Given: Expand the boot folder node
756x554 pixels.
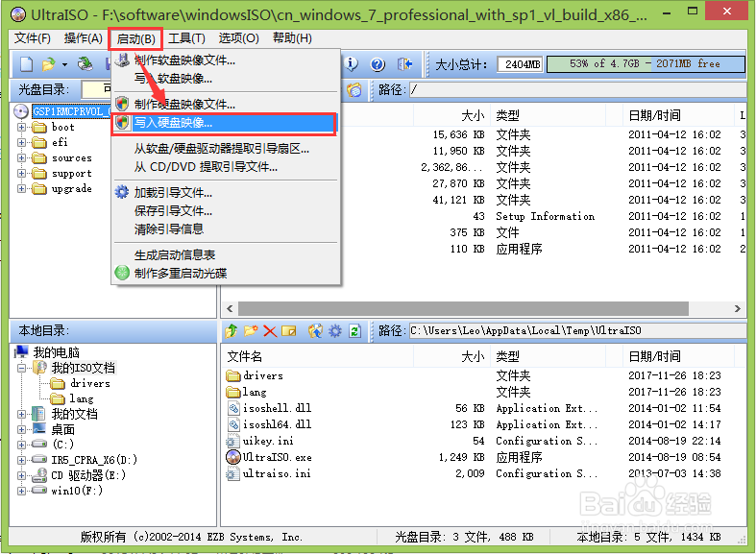Looking at the screenshot, I should pyautogui.click(x=21, y=127).
